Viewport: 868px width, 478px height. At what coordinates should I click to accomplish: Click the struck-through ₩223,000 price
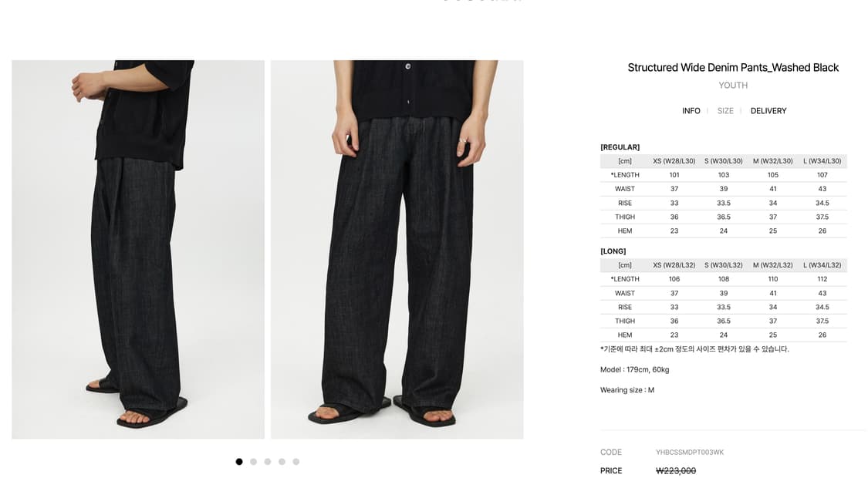(x=676, y=471)
